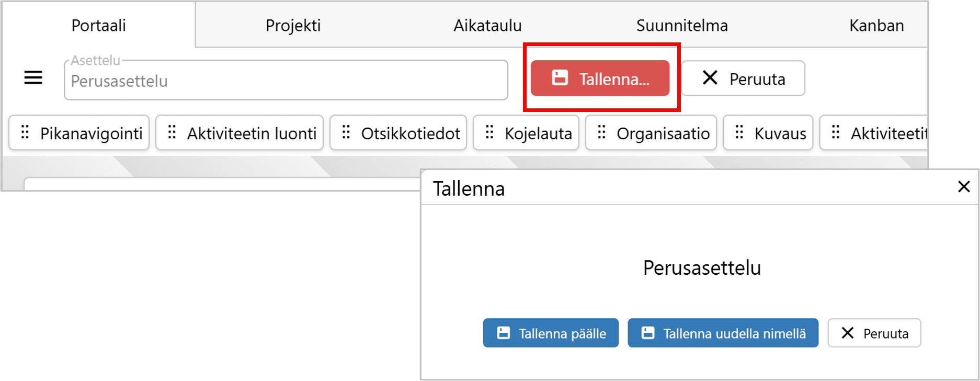The image size is (980, 381).
Task: Click drag handle on Aktiviteetin luonti chip
Action: point(172,132)
